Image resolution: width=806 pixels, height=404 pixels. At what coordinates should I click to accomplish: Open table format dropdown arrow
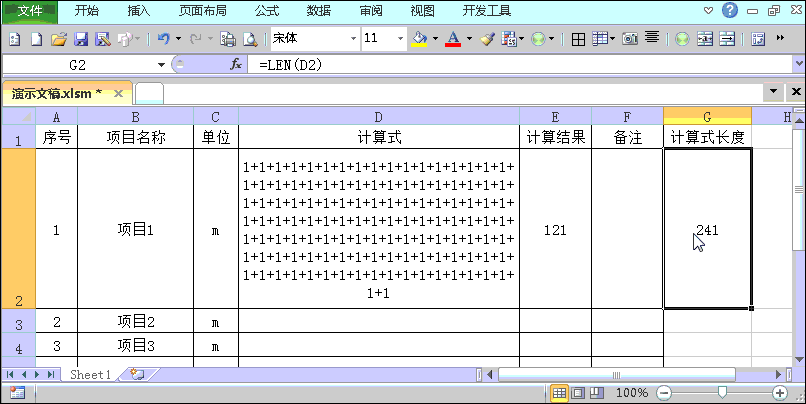tap(612, 39)
